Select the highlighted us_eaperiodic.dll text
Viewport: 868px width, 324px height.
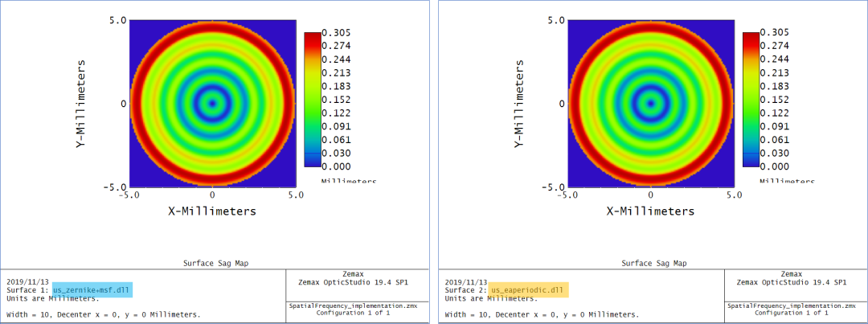point(529,289)
